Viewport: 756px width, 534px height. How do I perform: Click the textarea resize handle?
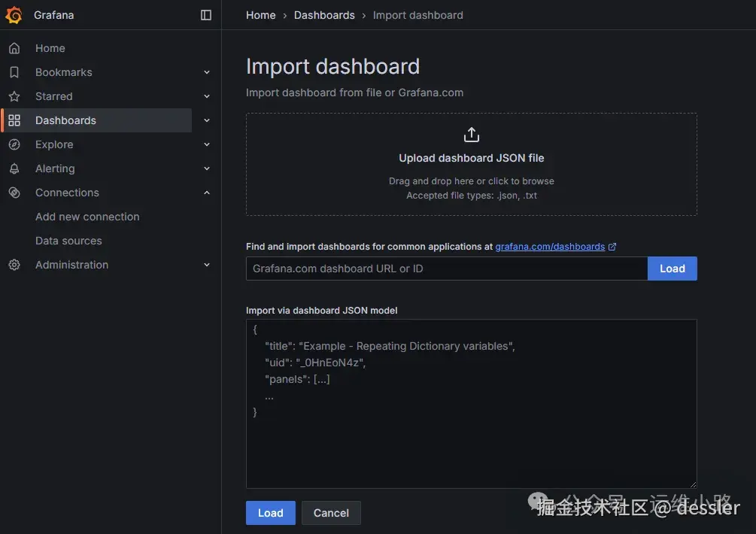(693, 484)
